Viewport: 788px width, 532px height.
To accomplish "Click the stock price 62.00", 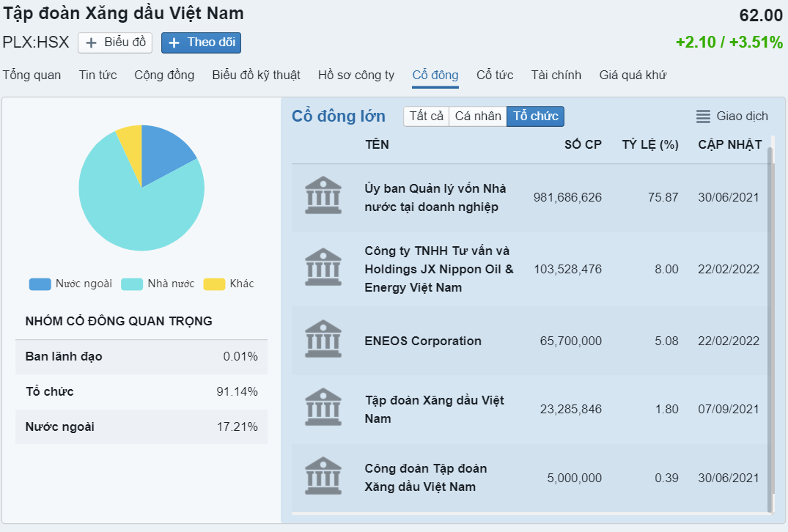I will click(760, 15).
